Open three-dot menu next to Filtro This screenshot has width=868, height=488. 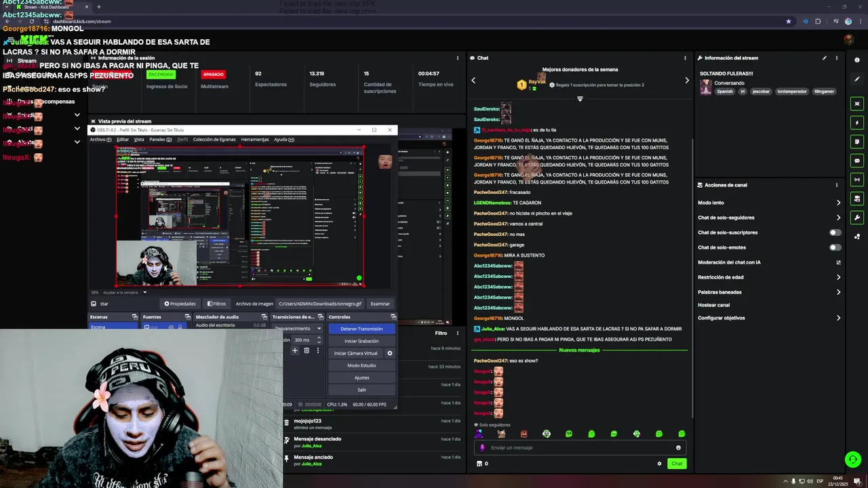click(x=458, y=333)
